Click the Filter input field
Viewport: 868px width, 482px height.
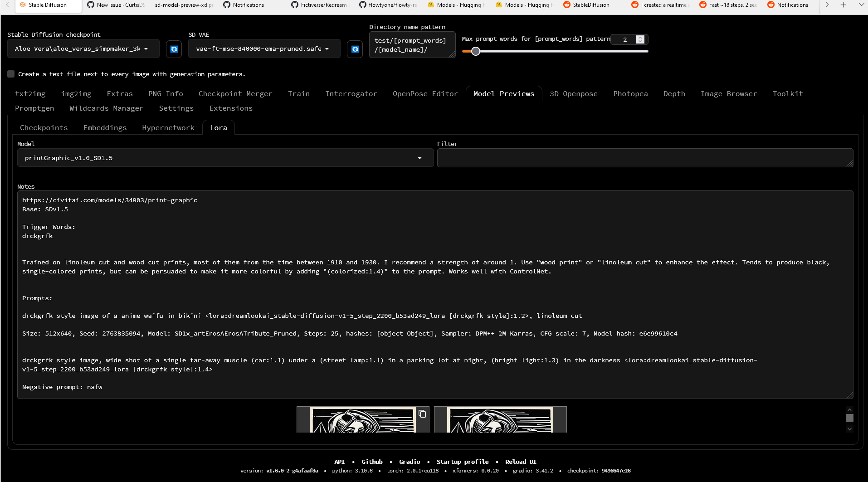click(644, 158)
